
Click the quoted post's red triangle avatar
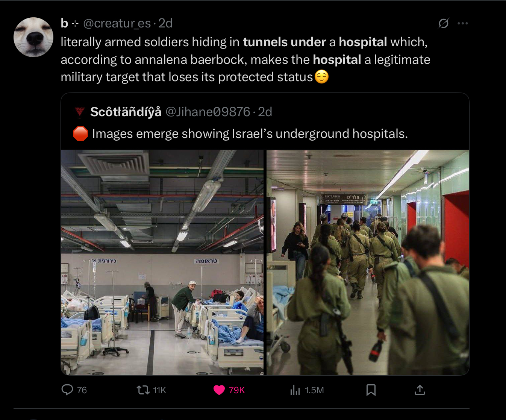coord(80,112)
